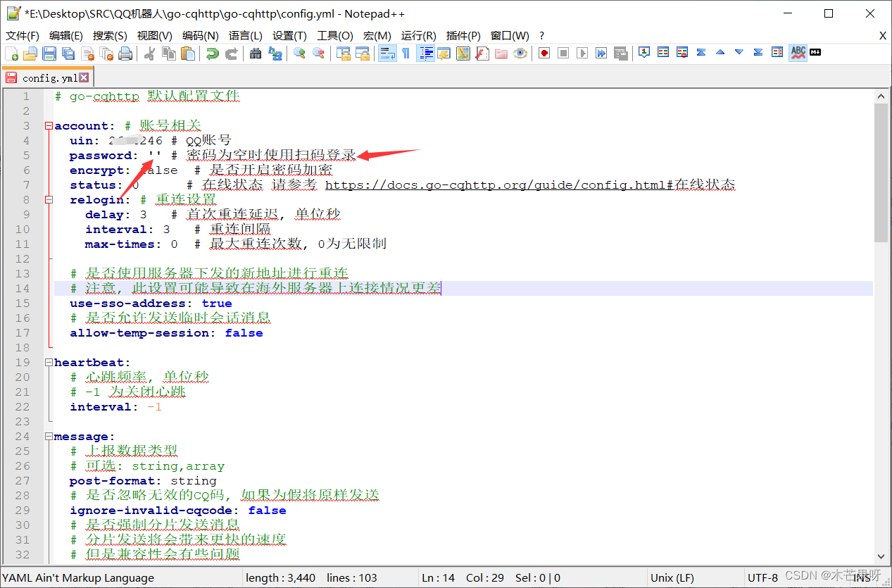
Task: Save the file with the floppy icon
Action: point(49,54)
